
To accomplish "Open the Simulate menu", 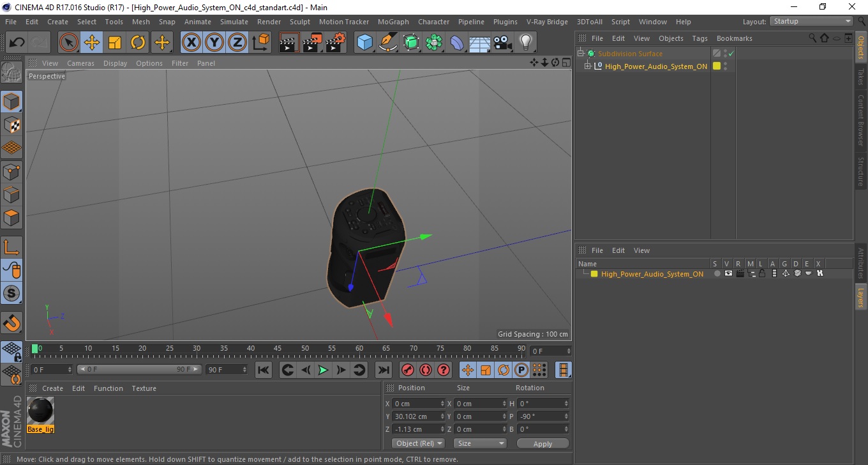I will [x=234, y=22].
